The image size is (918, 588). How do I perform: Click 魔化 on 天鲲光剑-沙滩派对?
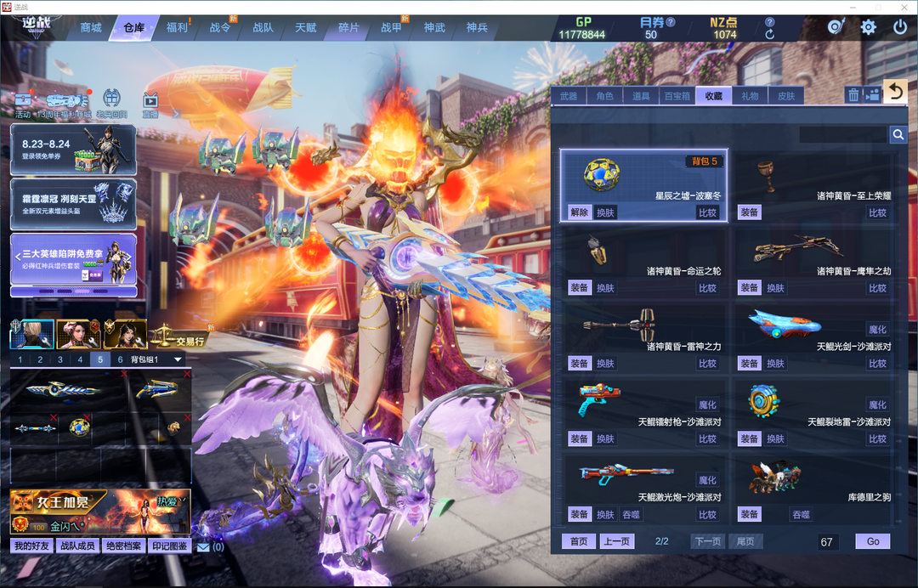point(877,330)
